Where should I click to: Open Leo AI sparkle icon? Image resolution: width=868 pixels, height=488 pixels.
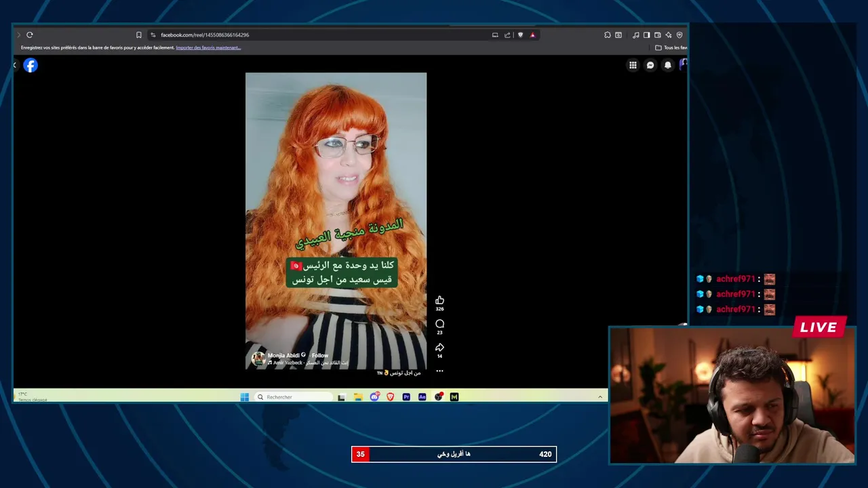tap(668, 35)
